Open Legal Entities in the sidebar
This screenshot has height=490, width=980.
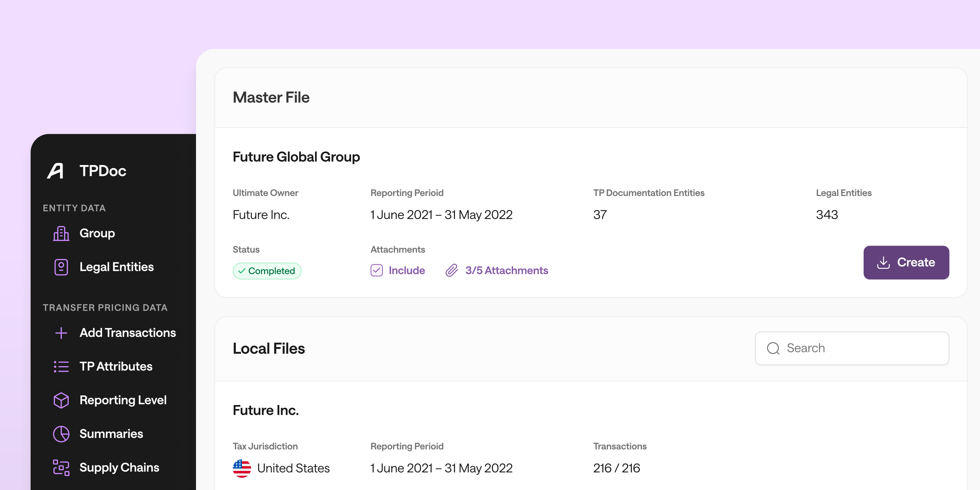pyautogui.click(x=116, y=267)
